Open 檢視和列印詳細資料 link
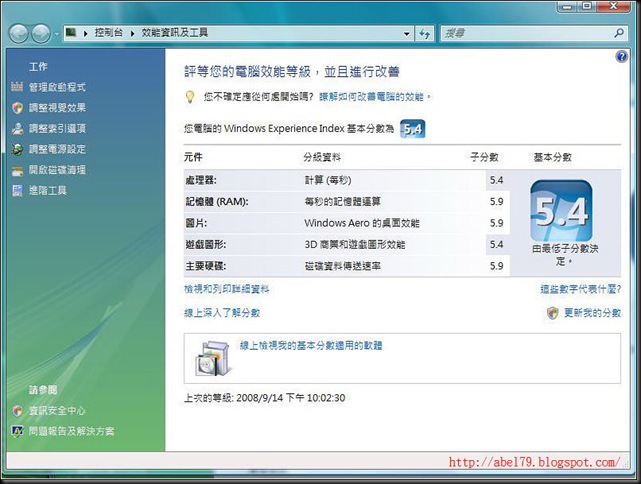This screenshot has height=484, width=641. click(x=226, y=289)
